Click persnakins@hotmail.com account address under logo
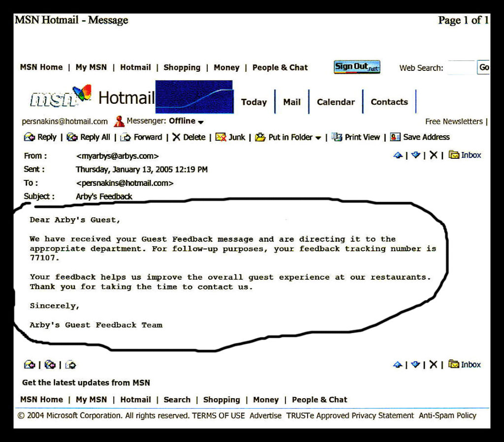 click(x=64, y=121)
